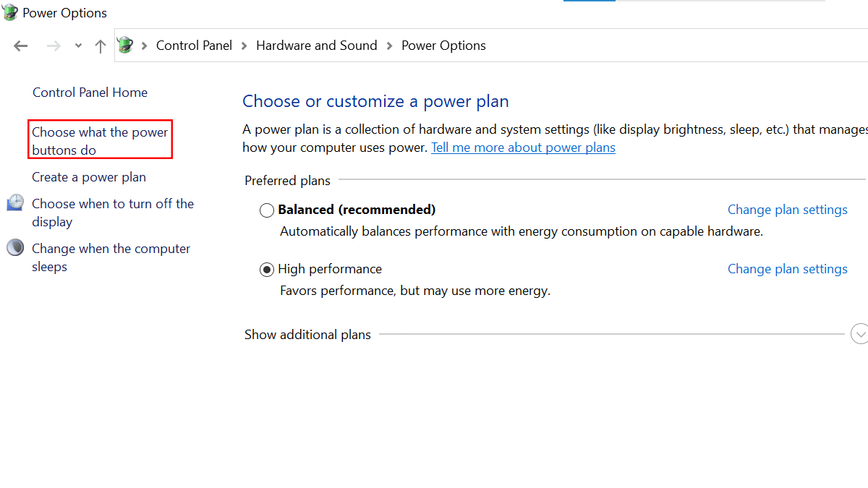Screen dimensions: 868x488
Task: Click the Back navigation arrow
Action: click(20, 46)
